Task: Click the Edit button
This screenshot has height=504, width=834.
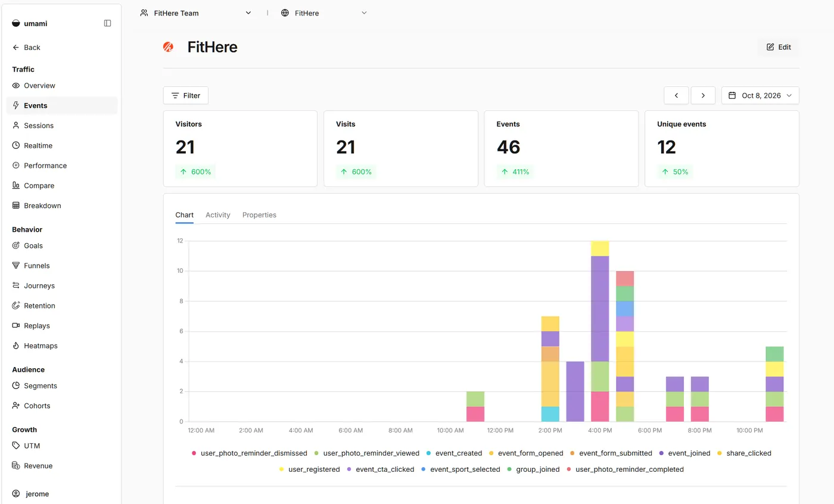Action: tap(779, 47)
